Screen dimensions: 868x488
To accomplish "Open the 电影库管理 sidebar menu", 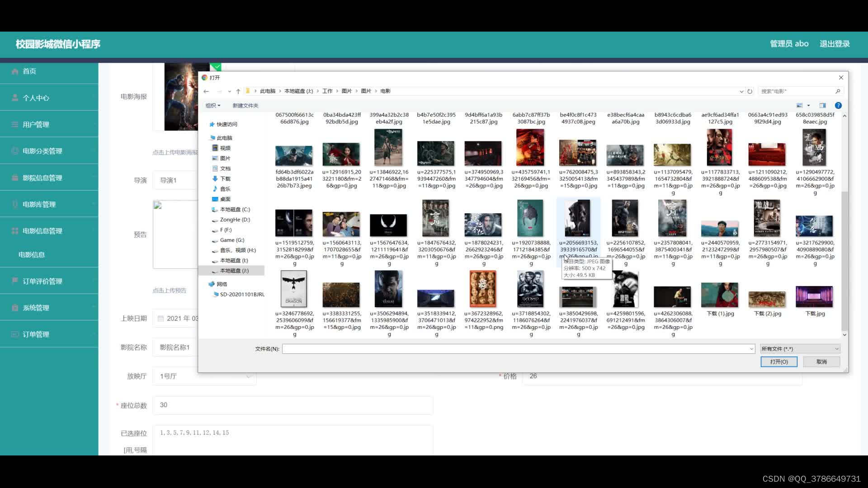I will tap(49, 204).
